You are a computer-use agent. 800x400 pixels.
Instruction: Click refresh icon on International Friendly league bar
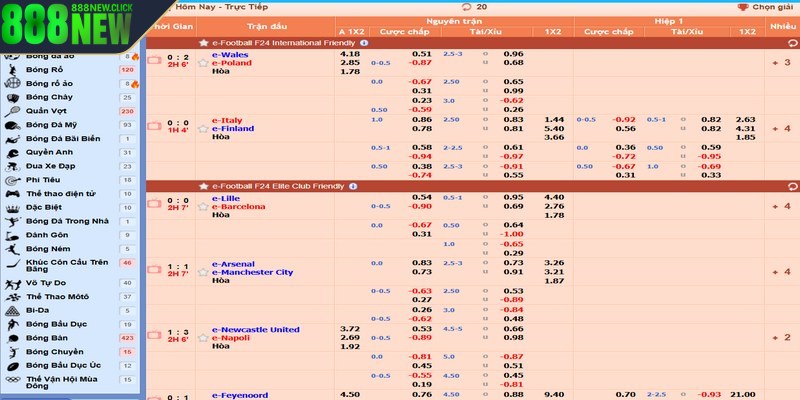[x=792, y=43]
